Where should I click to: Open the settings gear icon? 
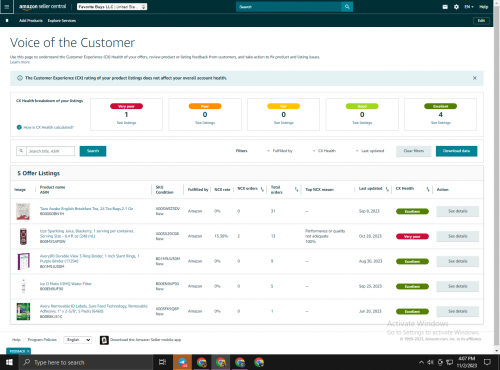click(x=456, y=7)
